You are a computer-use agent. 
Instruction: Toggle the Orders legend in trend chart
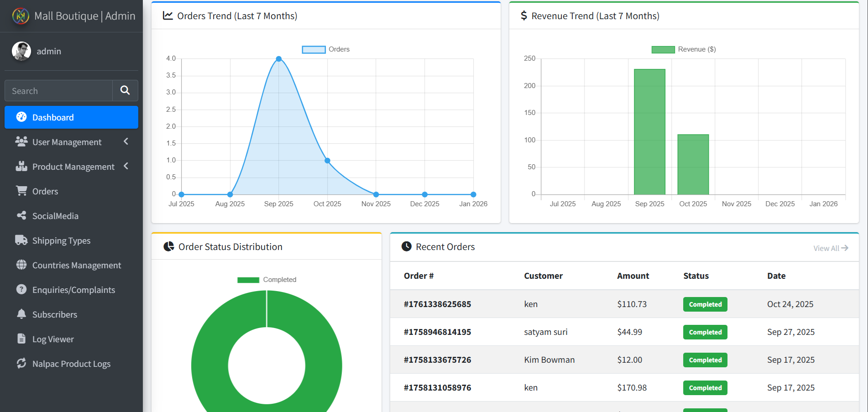325,49
